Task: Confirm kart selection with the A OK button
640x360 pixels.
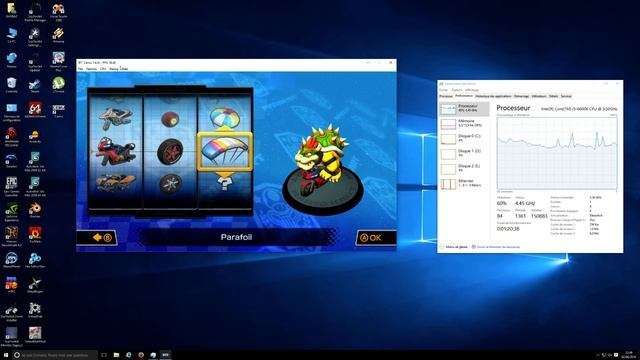Action: click(x=376, y=238)
